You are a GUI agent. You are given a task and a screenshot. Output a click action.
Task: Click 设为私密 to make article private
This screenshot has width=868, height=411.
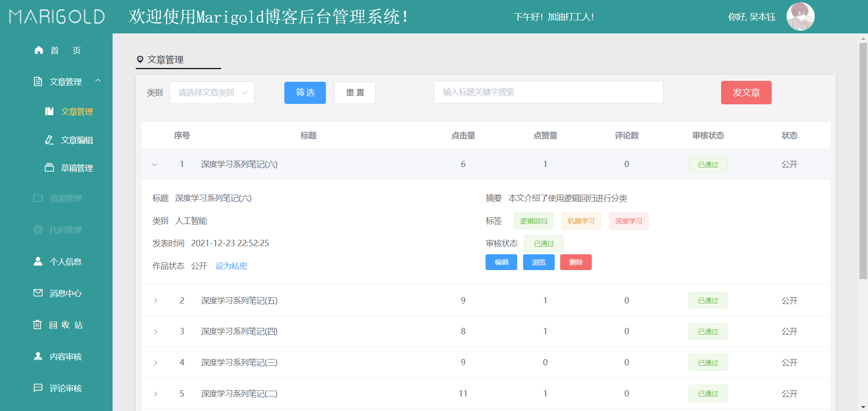point(231,266)
